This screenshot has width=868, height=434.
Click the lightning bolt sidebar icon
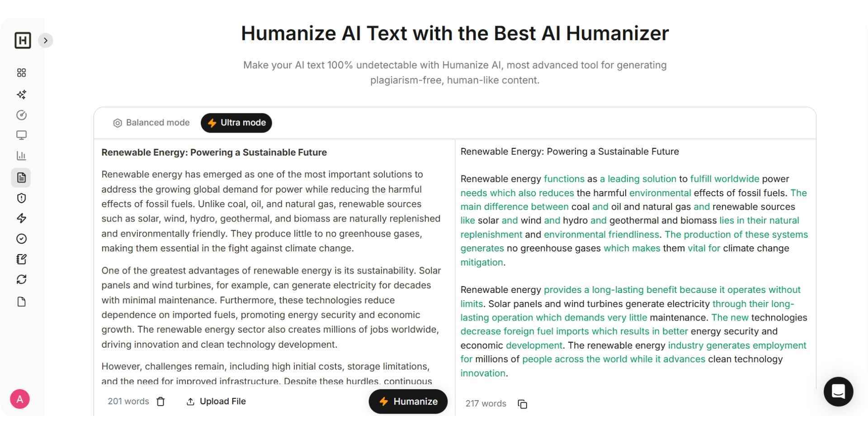click(21, 218)
